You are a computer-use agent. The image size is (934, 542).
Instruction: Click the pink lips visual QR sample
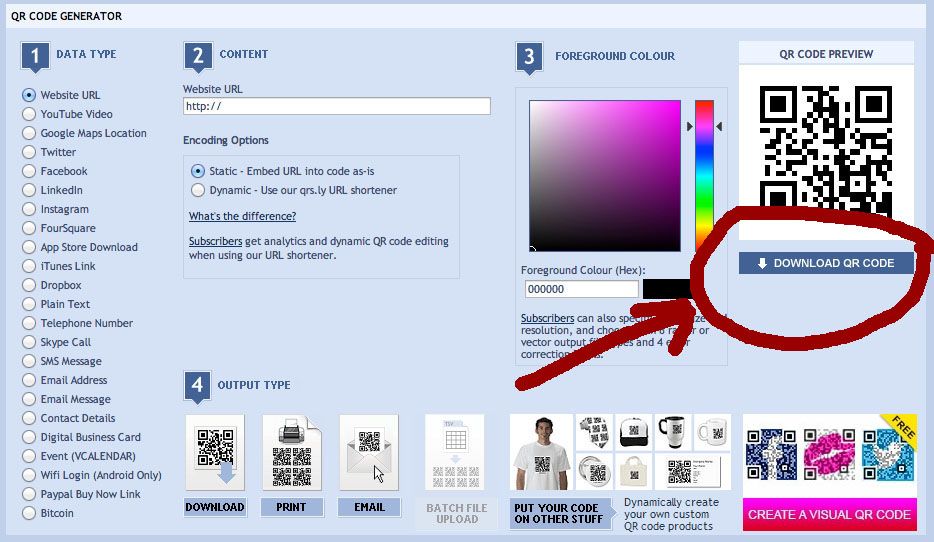(x=830, y=455)
